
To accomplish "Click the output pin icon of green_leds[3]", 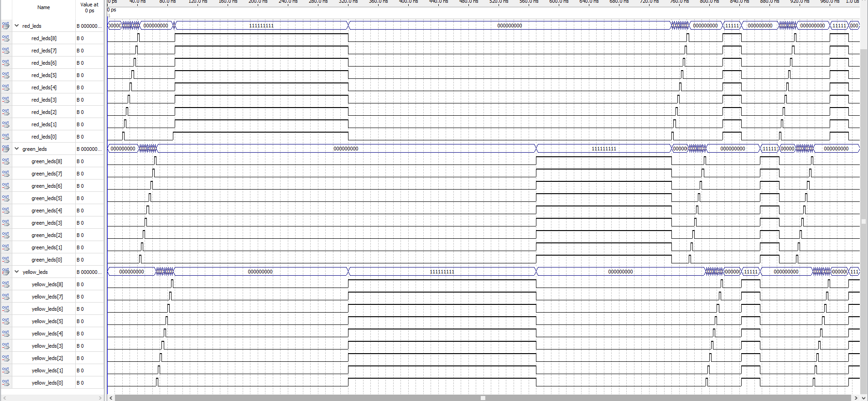I will [x=5, y=222].
